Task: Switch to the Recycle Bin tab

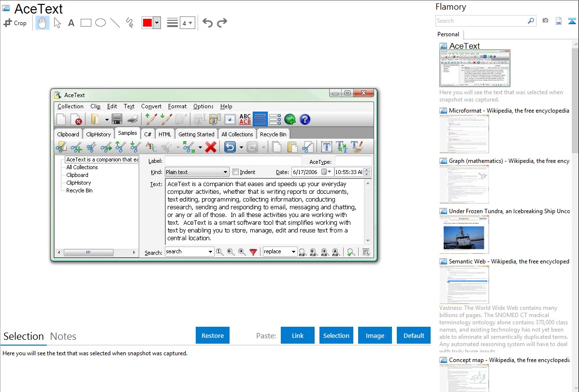Action: tap(273, 134)
